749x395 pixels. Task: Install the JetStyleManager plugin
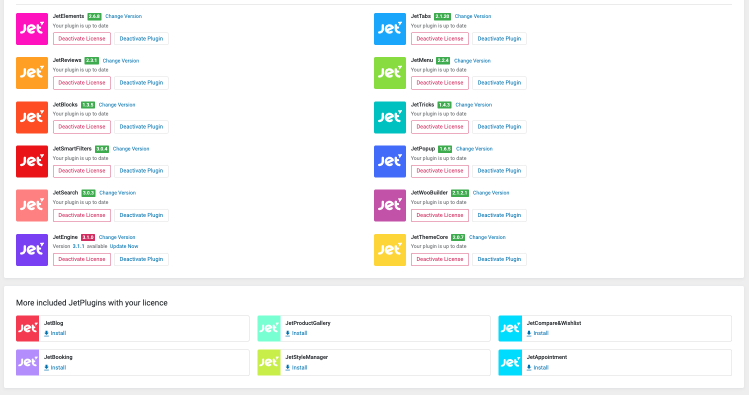[296, 368]
